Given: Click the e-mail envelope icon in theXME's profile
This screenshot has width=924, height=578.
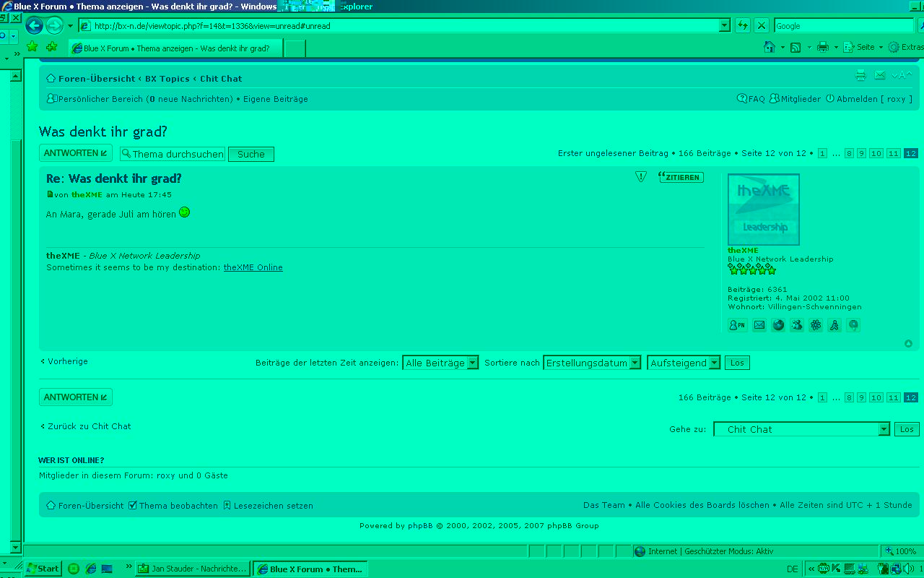Looking at the screenshot, I should (x=759, y=325).
